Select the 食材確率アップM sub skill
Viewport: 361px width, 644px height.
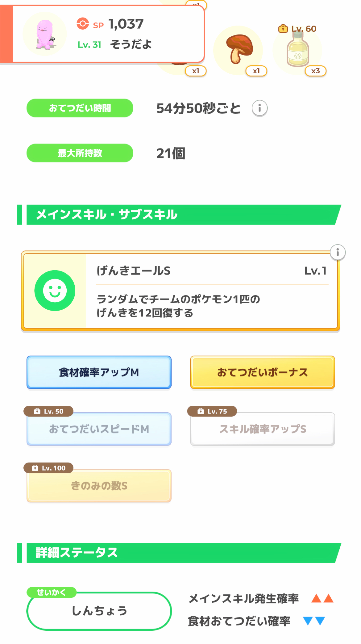[x=99, y=372]
